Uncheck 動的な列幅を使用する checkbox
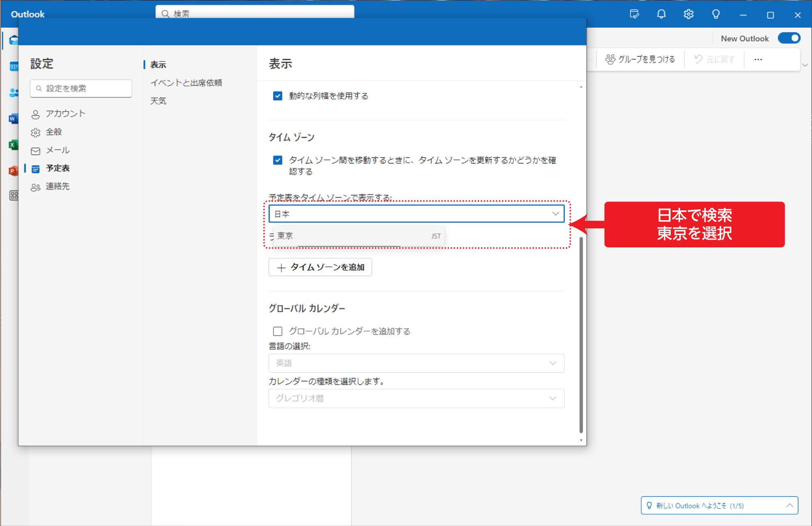 click(x=278, y=96)
